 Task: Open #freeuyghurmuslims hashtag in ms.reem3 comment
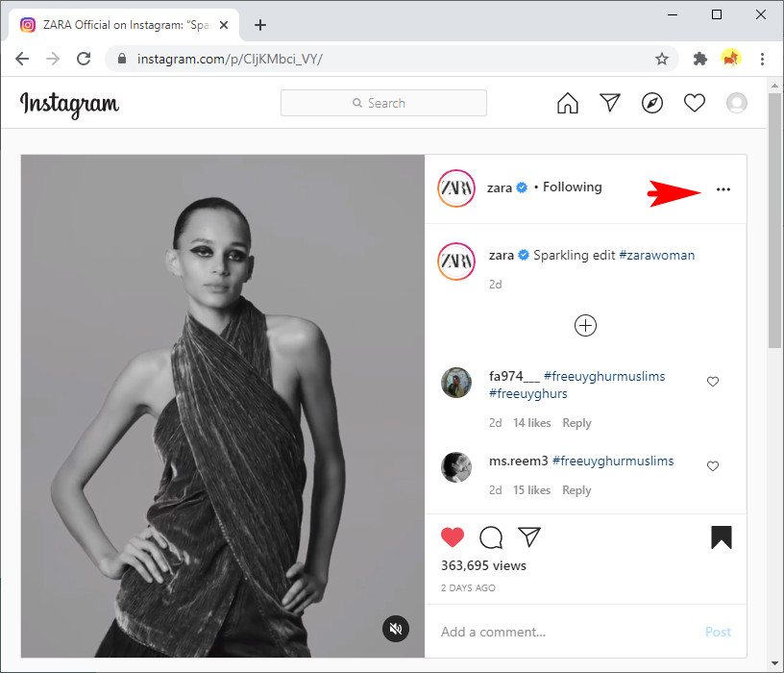tap(613, 461)
